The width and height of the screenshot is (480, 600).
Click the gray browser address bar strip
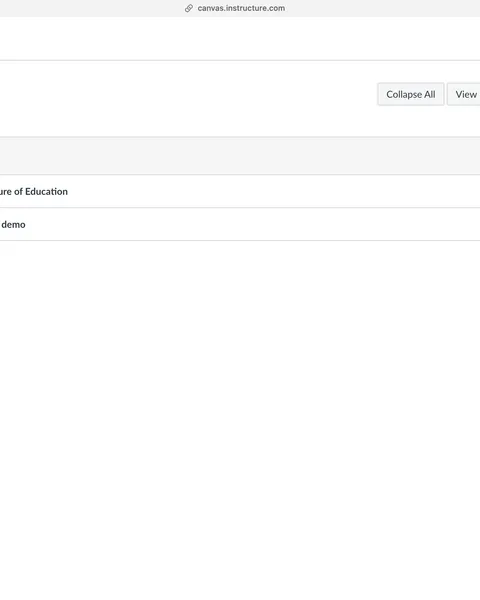pyautogui.click(x=240, y=8)
